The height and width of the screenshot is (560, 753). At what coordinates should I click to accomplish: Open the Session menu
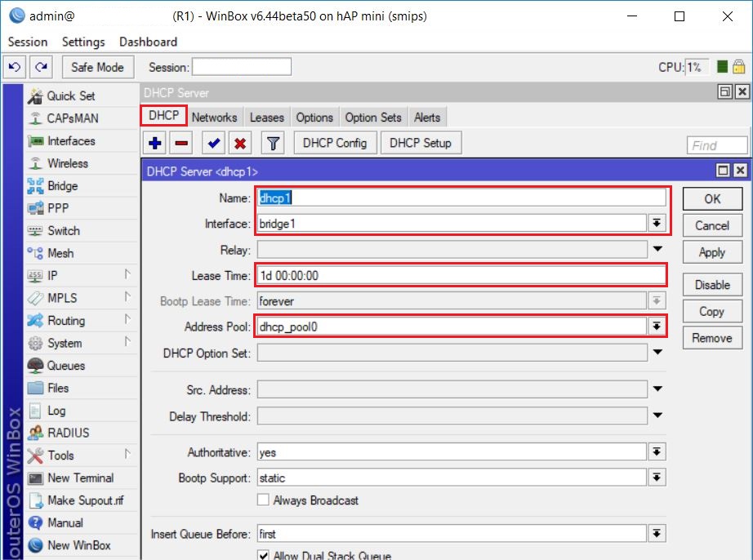(28, 42)
